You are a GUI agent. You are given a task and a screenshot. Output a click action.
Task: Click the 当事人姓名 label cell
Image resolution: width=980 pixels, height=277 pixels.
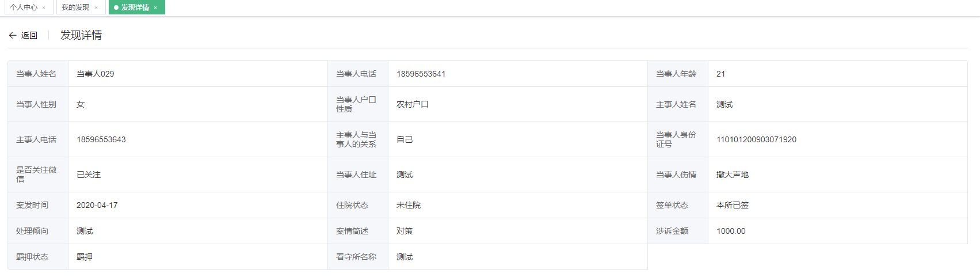[x=38, y=74]
